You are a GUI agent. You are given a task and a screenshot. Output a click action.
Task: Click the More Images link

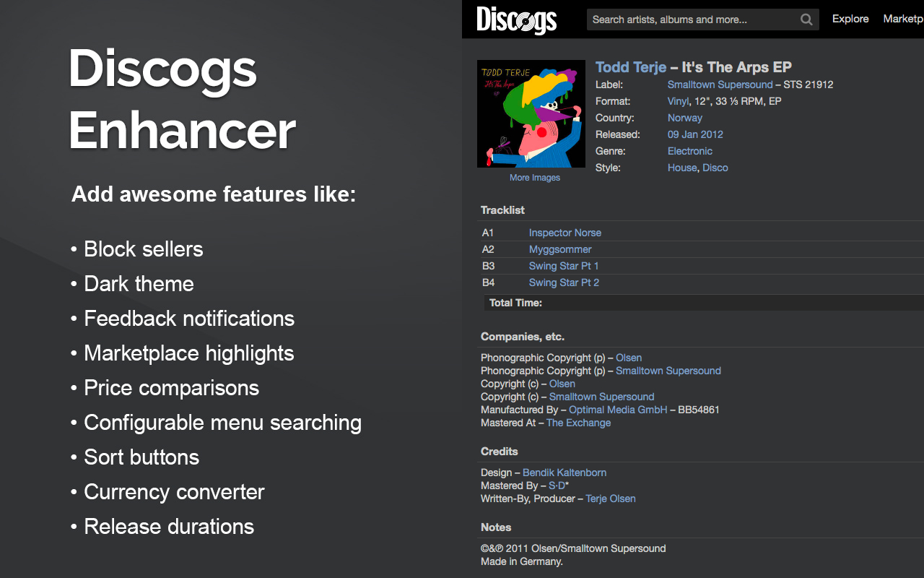(535, 177)
